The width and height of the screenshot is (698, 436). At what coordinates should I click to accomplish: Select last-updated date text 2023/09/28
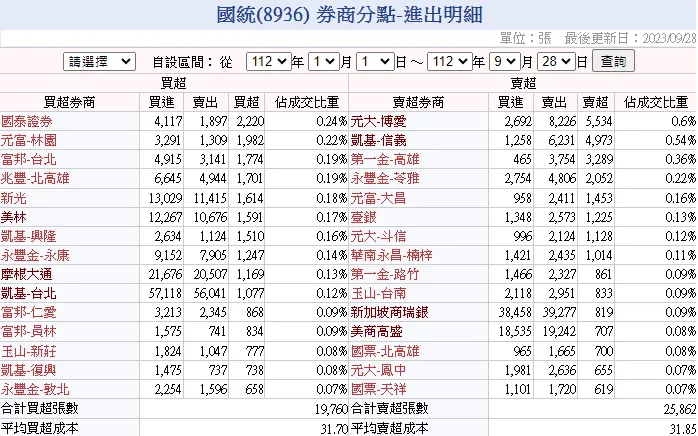[x=669, y=38]
